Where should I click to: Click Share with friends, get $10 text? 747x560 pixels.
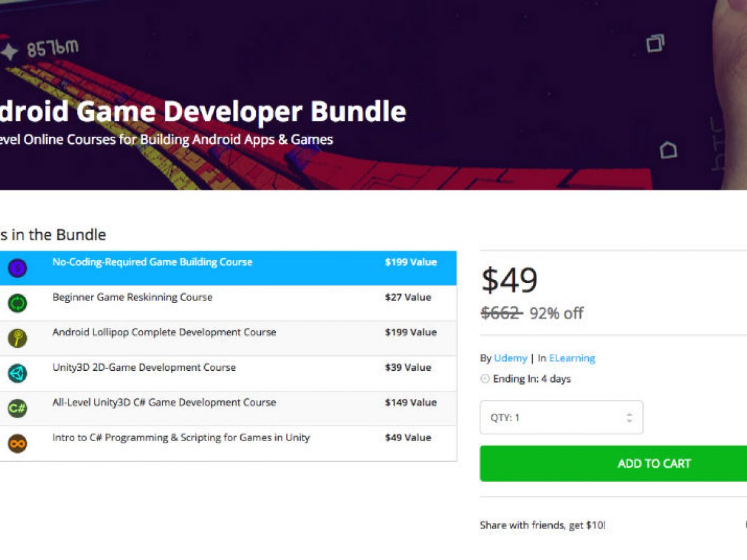click(542, 525)
